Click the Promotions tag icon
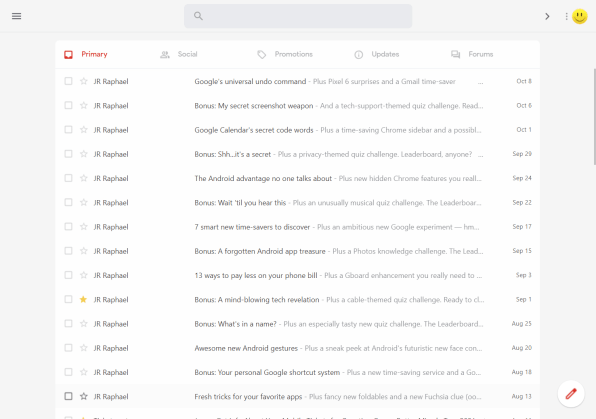This screenshot has height=419, width=596. [x=262, y=55]
